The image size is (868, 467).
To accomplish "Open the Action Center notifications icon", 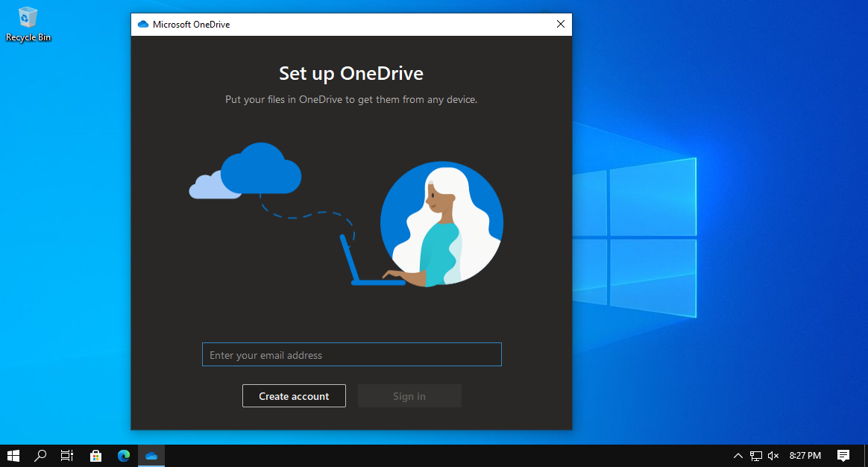I will 843,455.
